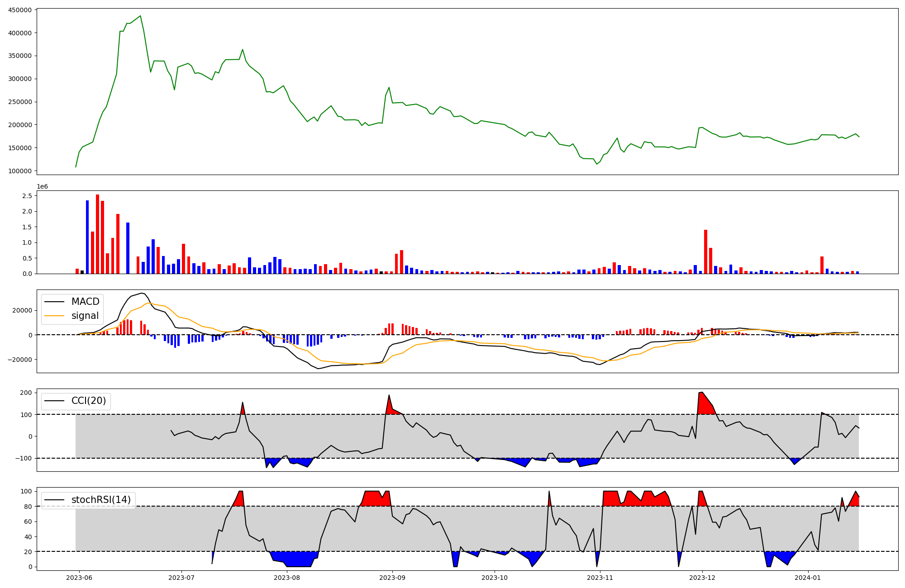Click the 20000 label on the MACD axis
The width and height of the screenshot is (905, 588).
click(x=22, y=310)
